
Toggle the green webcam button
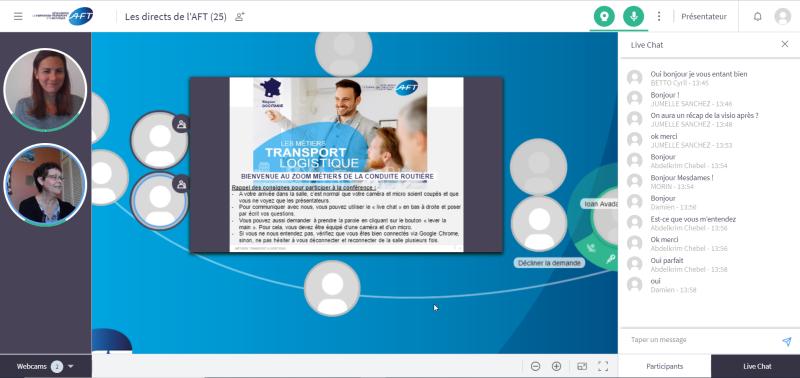click(604, 16)
